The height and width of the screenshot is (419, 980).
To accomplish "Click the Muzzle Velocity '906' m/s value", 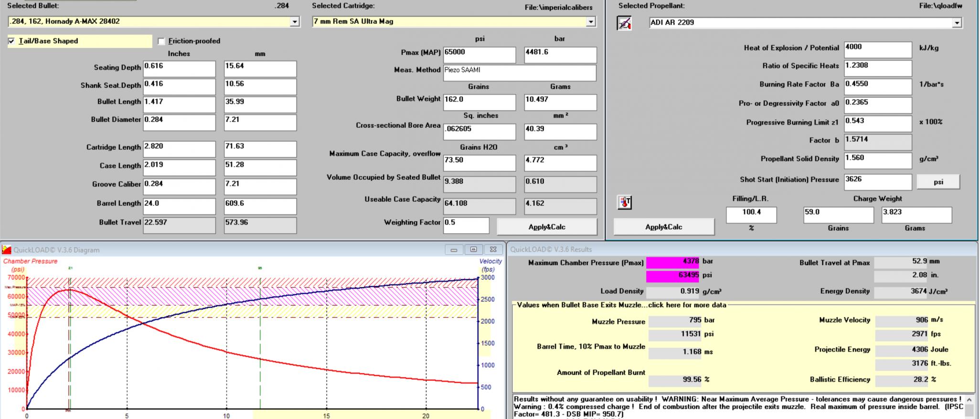I will (x=902, y=321).
